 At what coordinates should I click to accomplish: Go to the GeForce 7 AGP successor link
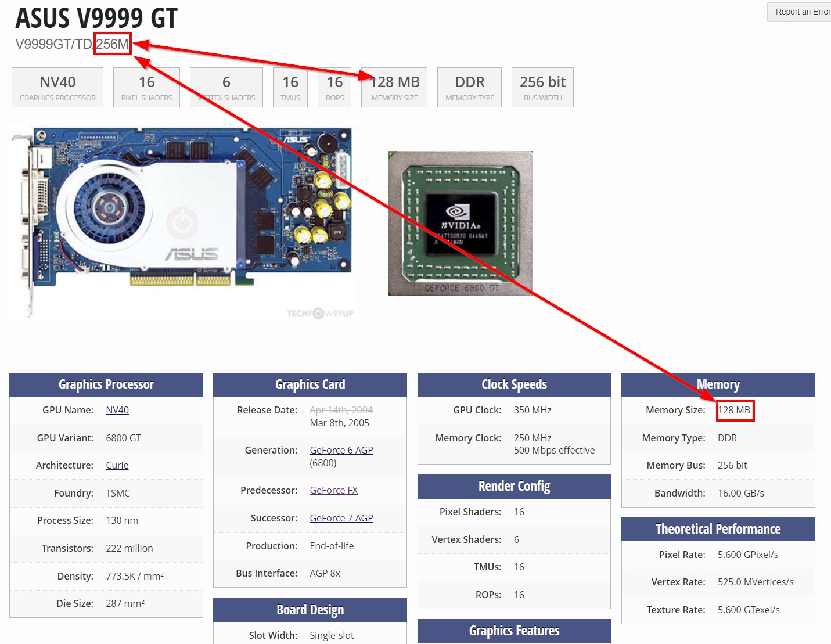[341, 518]
